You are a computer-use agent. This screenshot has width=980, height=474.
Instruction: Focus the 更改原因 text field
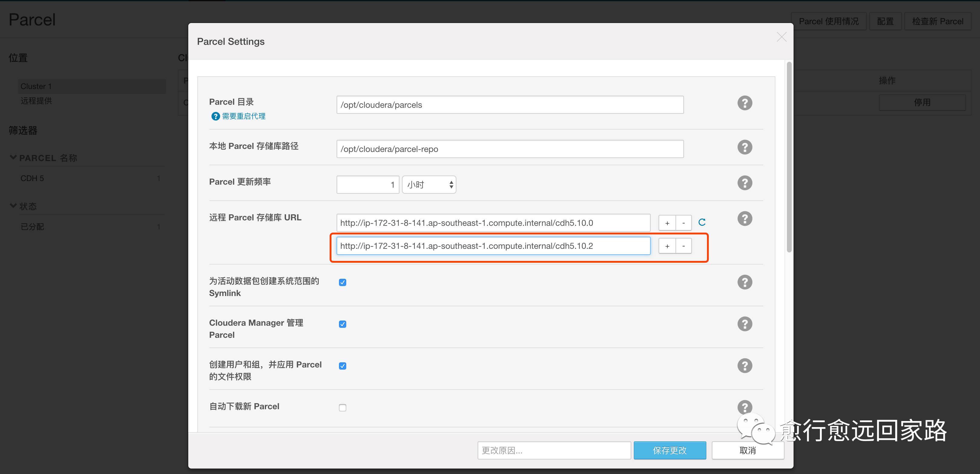(x=554, y=450)
